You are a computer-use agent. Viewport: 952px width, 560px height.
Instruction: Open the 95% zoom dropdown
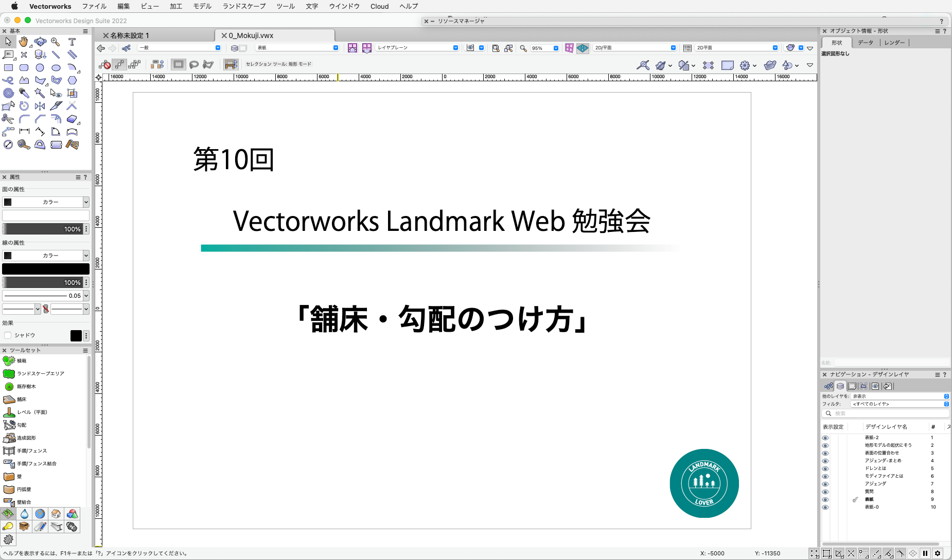coord(545,48)
